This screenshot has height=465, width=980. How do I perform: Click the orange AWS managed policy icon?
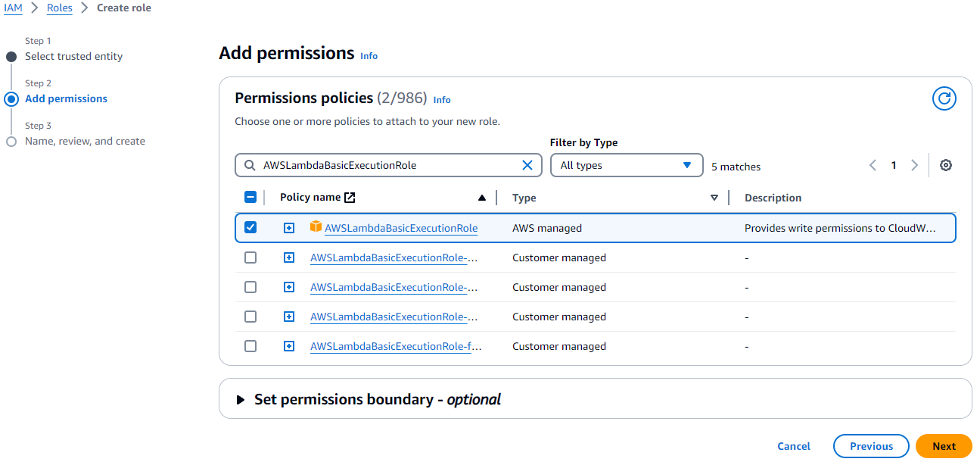click(x=316, y=227)
